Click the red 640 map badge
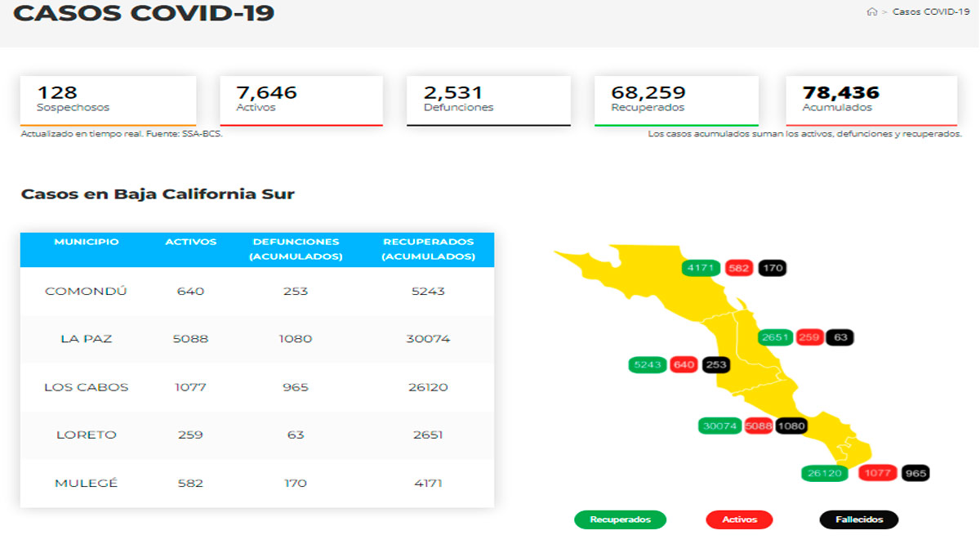The width and height of the screenshot is (980, 544). [683, 365]
